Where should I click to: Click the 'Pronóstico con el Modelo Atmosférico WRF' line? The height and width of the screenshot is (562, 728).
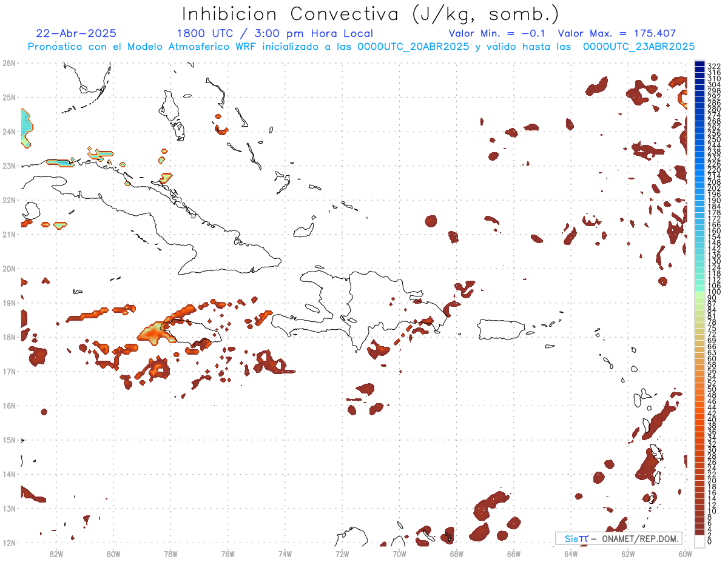click(361, 47)
